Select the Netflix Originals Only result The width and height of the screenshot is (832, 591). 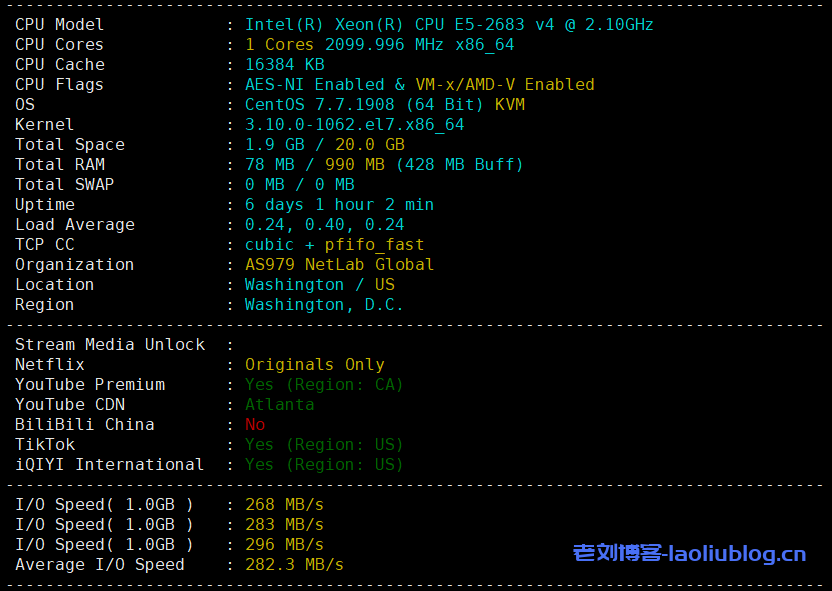pyautogui.click(x=314, y=364)
